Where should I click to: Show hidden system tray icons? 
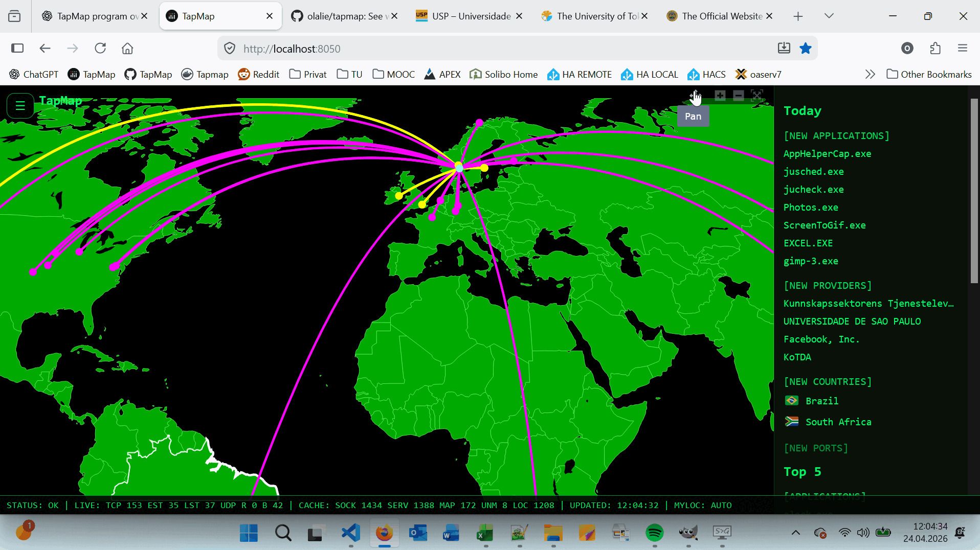(795, 533)
